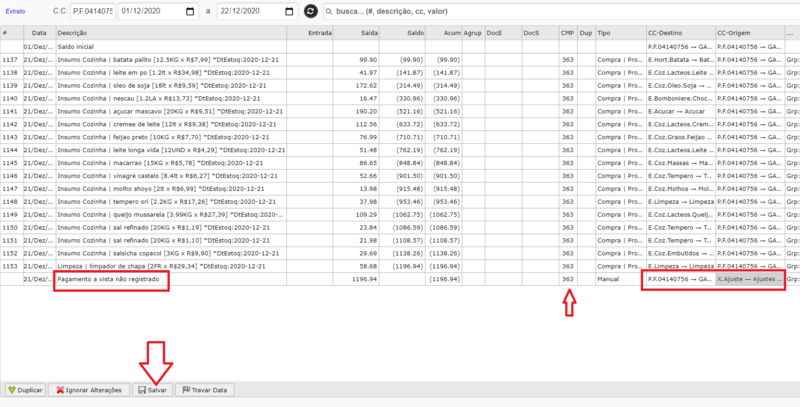This screenshot has width=800, height=407.
Task: Click the CC-Destino column header
Action: click(x=681, y=33)
